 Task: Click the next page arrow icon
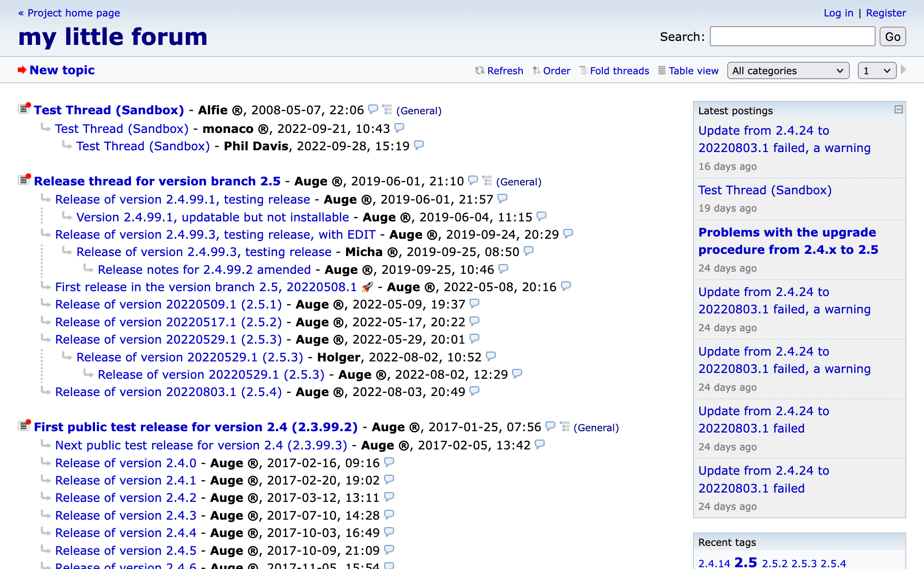(x=903, y=70)
